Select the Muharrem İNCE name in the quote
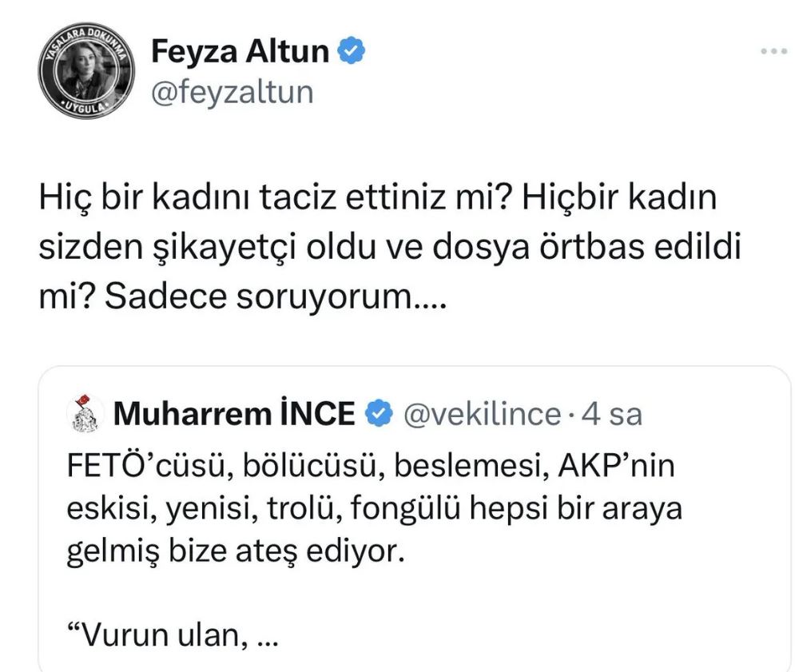Screen dimensions: 795x672 [x=234, y=413]
